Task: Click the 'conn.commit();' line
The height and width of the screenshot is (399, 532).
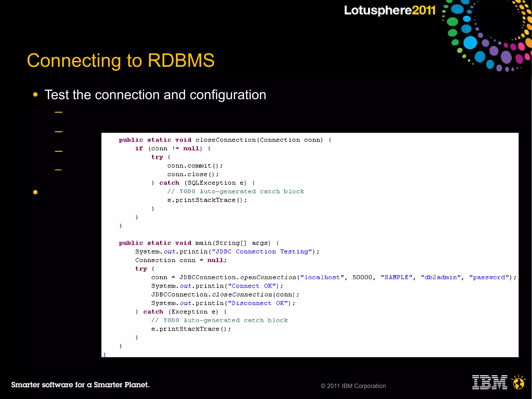Action: [x=195, y=166]
